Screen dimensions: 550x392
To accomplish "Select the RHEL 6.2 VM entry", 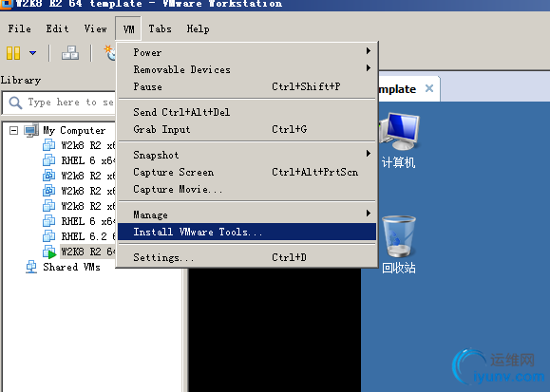I will 88,236.
